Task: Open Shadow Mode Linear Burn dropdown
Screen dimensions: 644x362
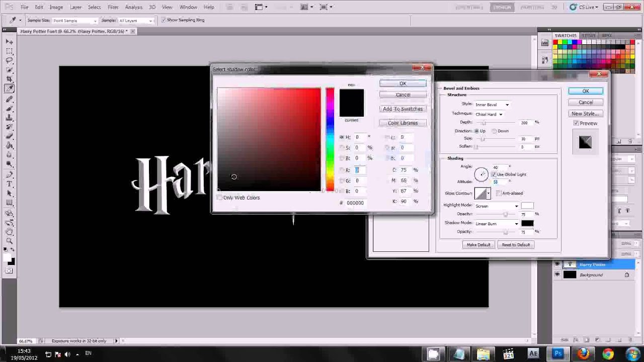Action: click(497, 224)
